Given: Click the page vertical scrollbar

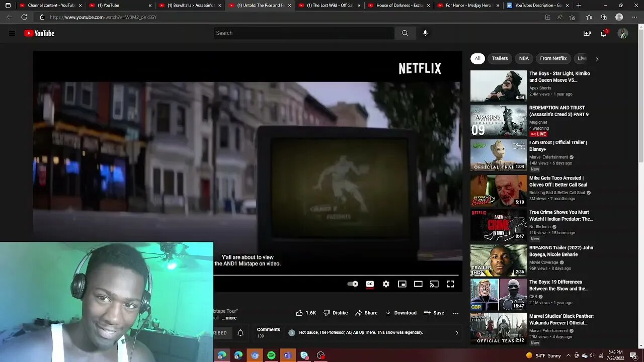Looking at the screenshot, I should tap(640, 96).
